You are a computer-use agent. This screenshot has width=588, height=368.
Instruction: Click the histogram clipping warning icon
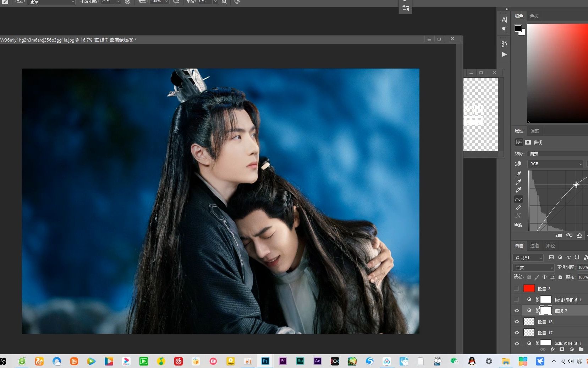pos(518,224)
